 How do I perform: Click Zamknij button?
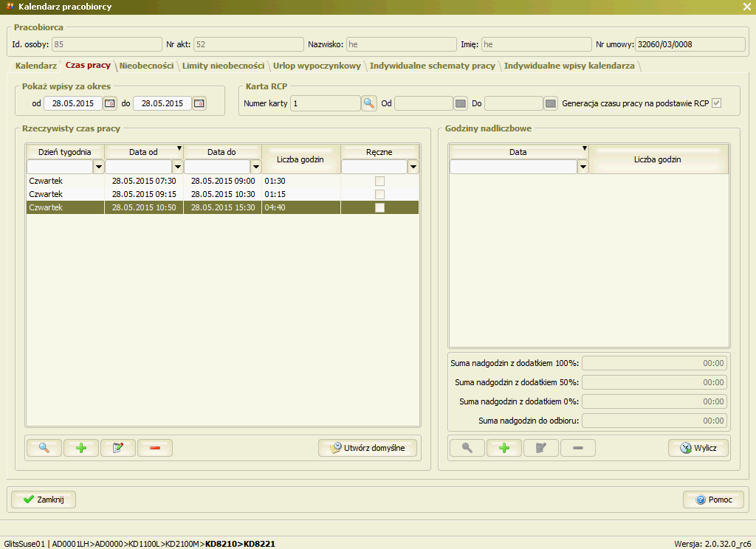[44, 500]
